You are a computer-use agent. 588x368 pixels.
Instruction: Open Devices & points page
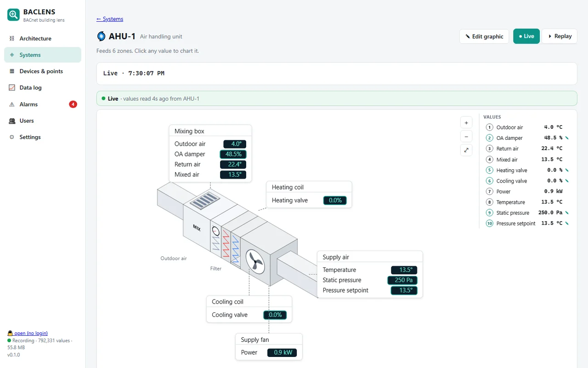point(43,71)
